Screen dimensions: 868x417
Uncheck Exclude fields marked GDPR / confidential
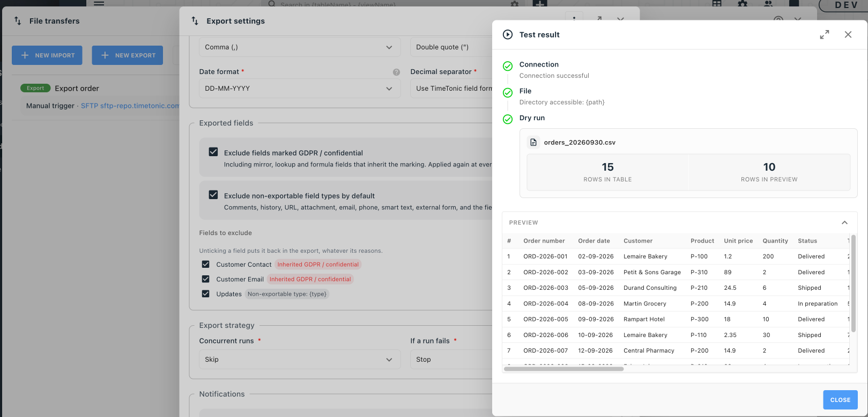[x=213, y=152]
